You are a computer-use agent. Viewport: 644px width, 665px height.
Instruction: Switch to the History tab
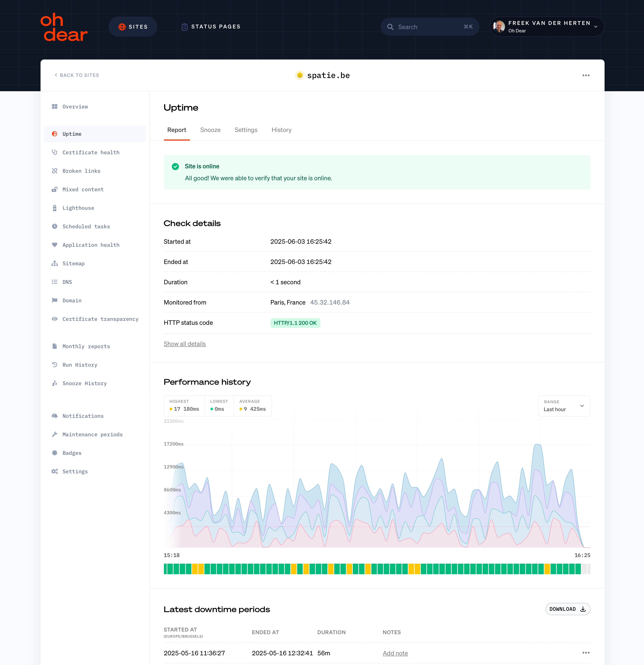(282, 130)
